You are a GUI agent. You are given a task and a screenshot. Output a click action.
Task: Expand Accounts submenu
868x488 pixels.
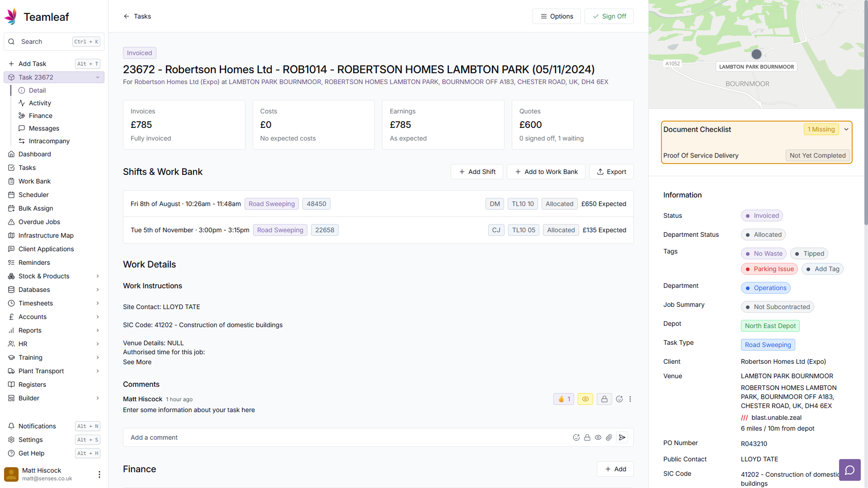point(98,317)
